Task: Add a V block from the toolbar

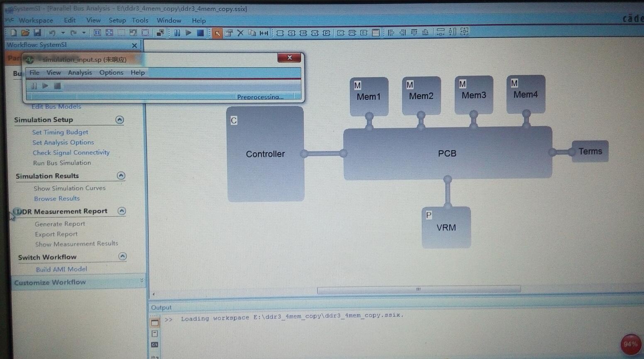Action: [315, 33]
